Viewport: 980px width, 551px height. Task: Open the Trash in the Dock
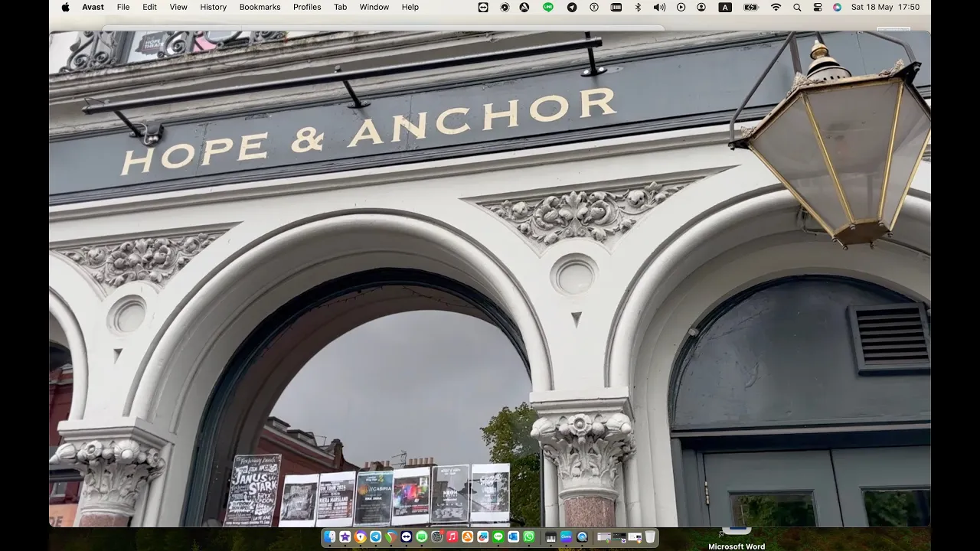(650, 537)
